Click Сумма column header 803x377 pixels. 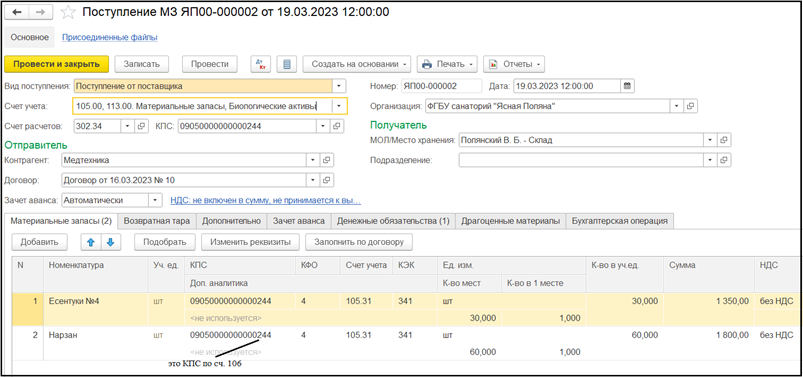point(709,274)
